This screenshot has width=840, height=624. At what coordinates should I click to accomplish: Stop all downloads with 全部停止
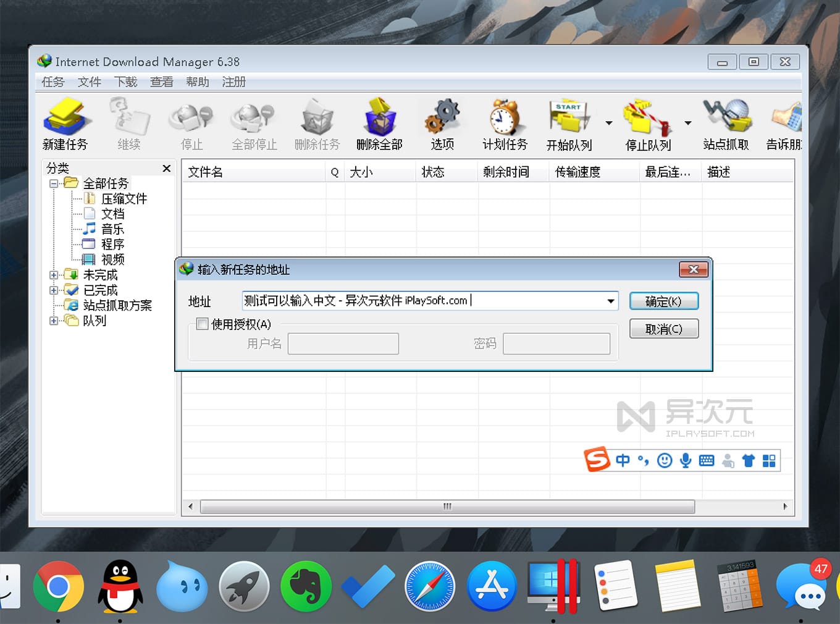pyautogui.click(x=254, y=124)
